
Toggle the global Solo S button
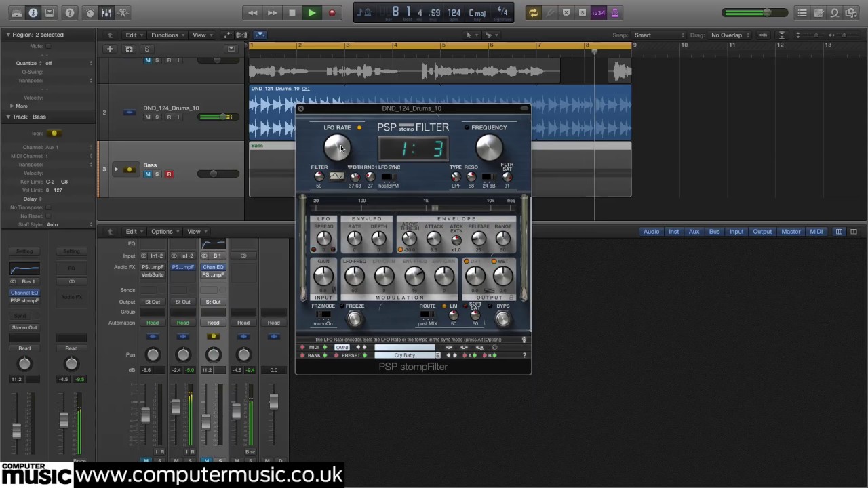(146, 49)
